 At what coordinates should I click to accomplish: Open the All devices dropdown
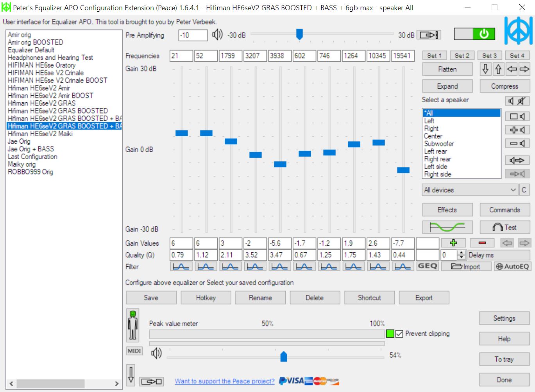coord(470,190)
